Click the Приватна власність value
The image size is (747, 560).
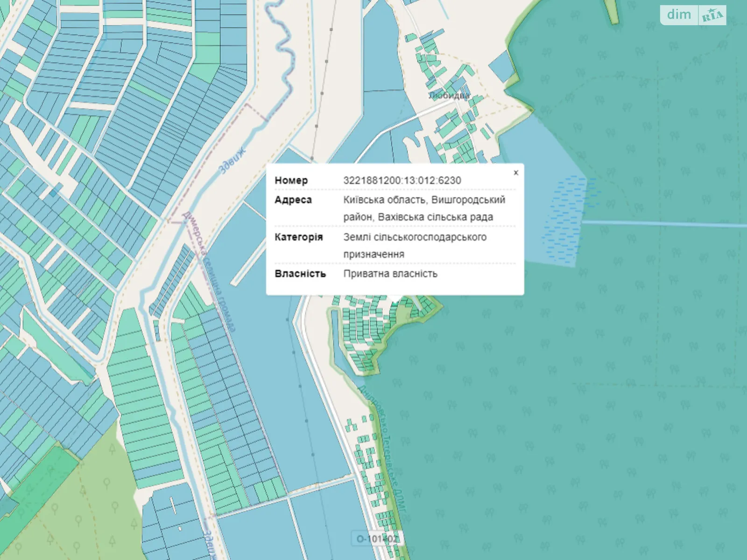pyautogui.click(x=390, y=274)
